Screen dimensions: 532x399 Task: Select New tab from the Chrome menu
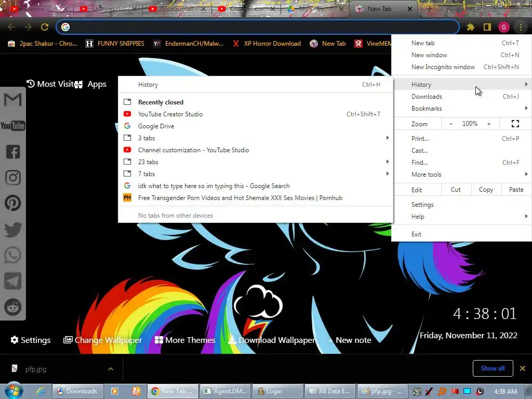coord(461,43)
